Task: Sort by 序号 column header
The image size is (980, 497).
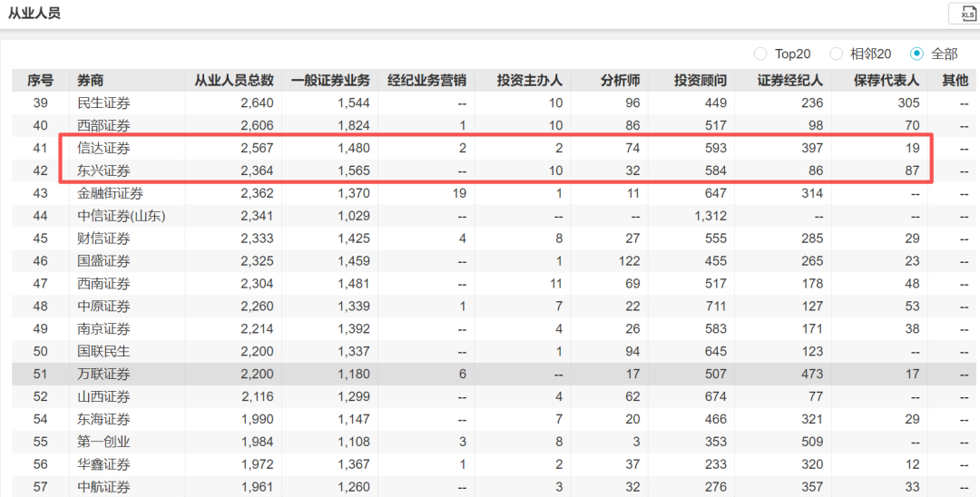Action: coord(40,81)
